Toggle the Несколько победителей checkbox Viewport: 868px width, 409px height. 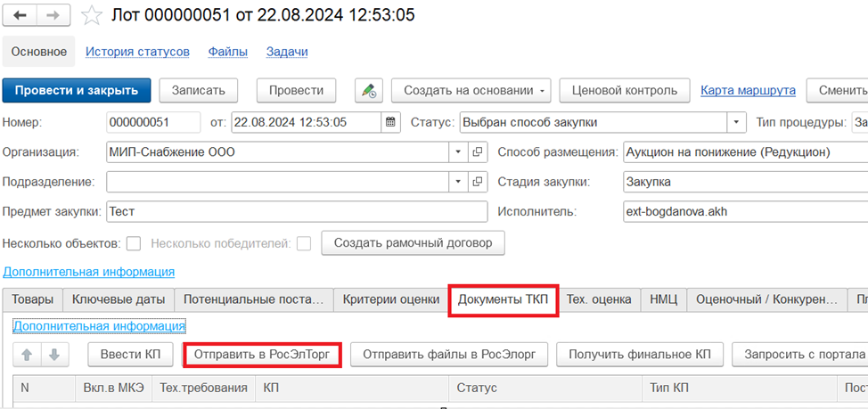pos(304,243)
